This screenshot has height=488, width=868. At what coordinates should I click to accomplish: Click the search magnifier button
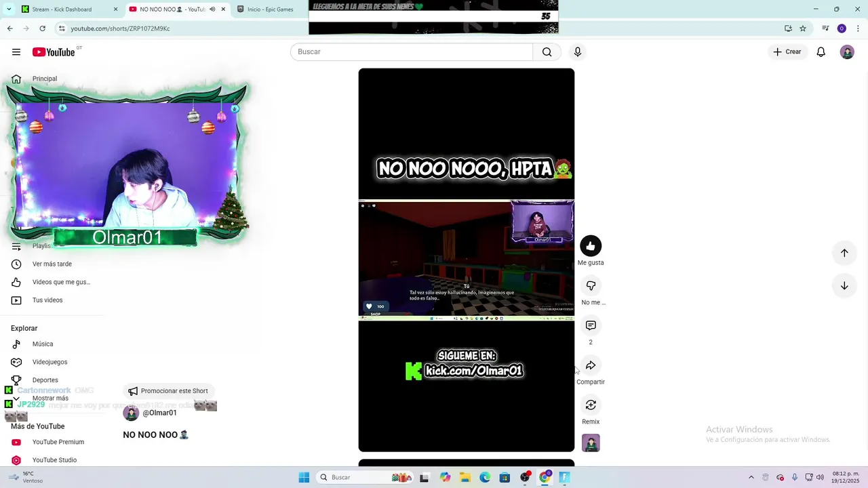coord(547,52)
